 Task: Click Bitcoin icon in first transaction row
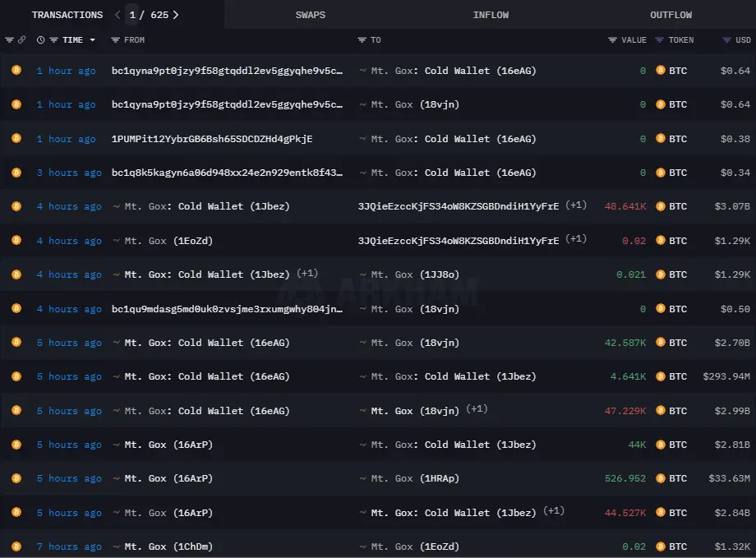pyautogui.click(x=16, y=71)
